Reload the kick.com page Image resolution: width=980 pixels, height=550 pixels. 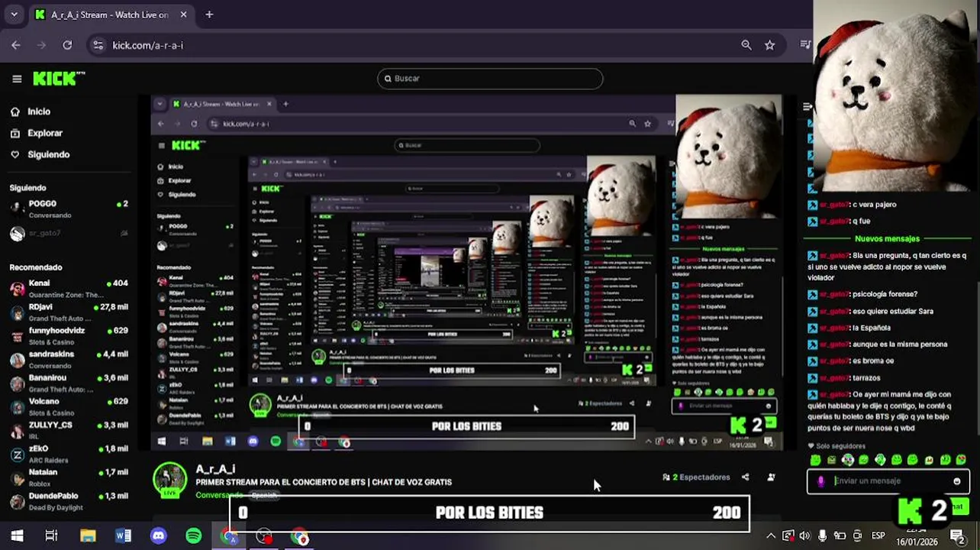pos(67,45)
